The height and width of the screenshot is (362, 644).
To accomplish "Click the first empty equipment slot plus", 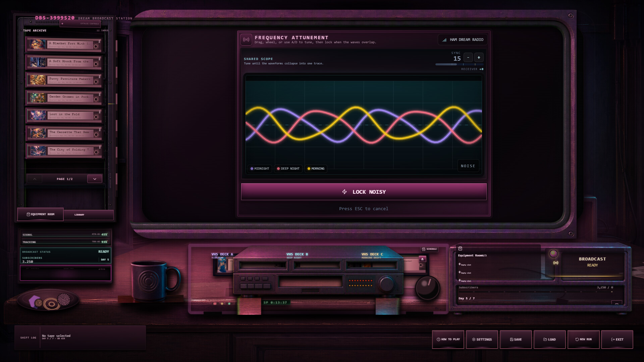I will 460,264.
